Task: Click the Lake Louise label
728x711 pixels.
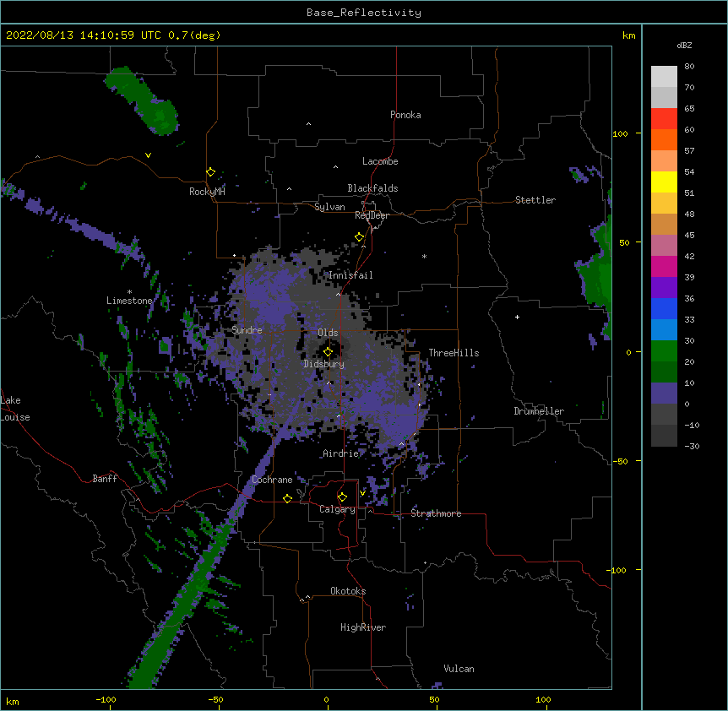Action: pos(15,409)
